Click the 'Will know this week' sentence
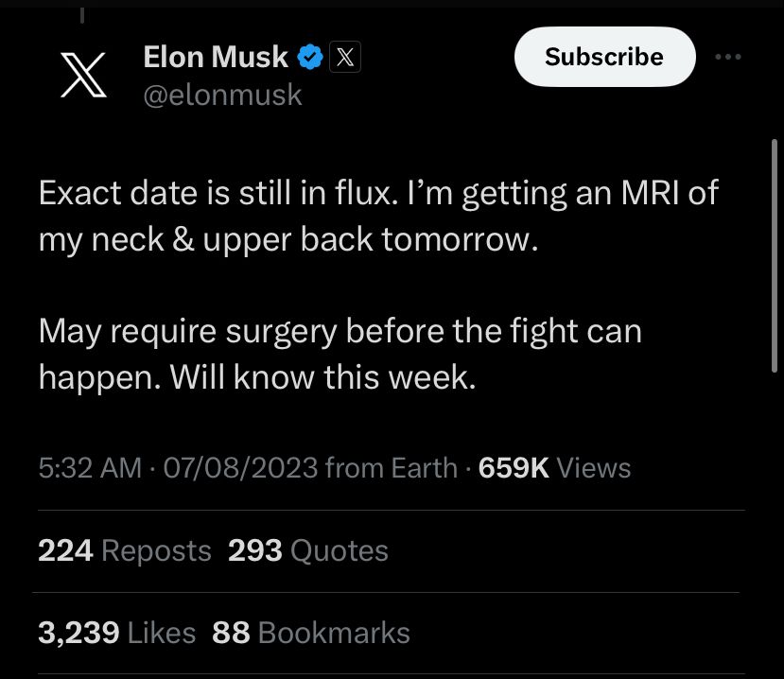 pyautogui.click(x=322, y=377)
